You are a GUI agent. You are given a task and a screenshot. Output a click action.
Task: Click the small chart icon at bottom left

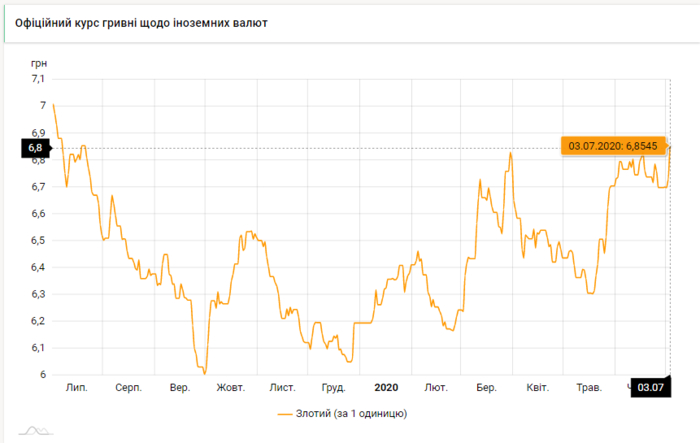[37, 431]
